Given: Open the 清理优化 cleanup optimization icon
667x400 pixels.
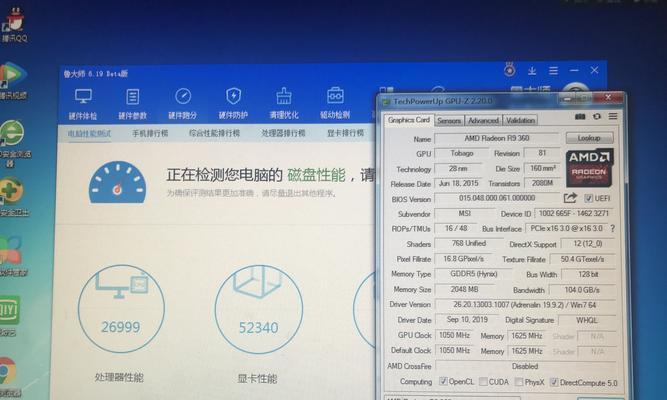Looking at the screenshot, I should click(x=284, y=103).
